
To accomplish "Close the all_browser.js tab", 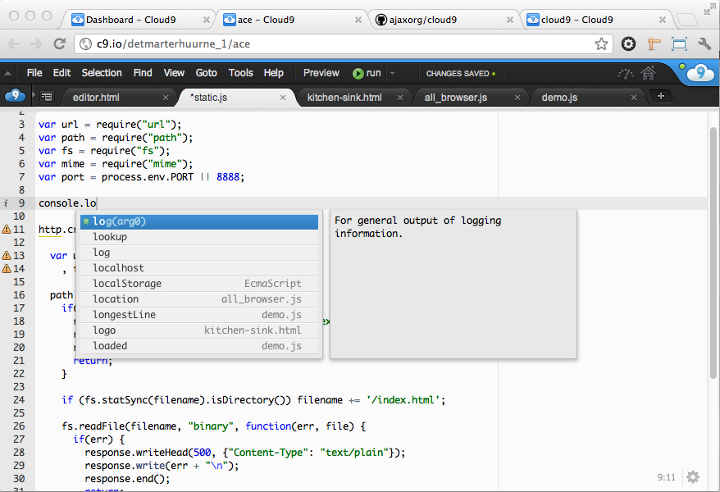I will pos(518,97).
